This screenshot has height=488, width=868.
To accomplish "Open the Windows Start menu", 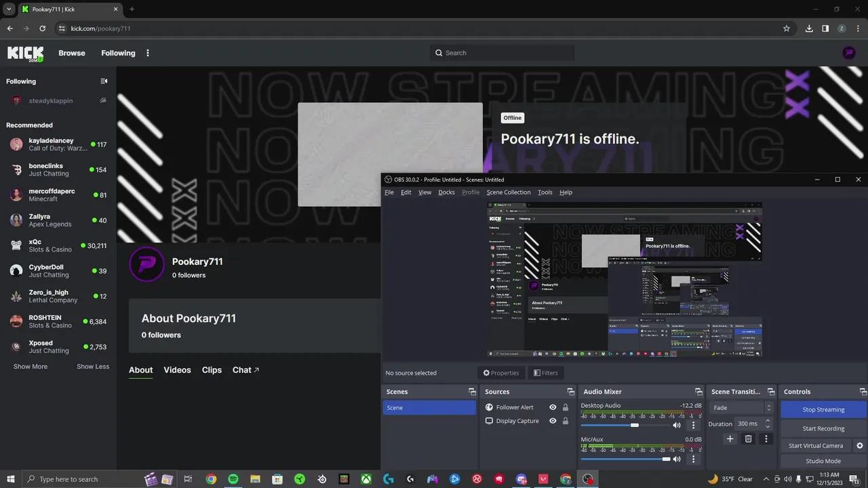I will (11, 479).
